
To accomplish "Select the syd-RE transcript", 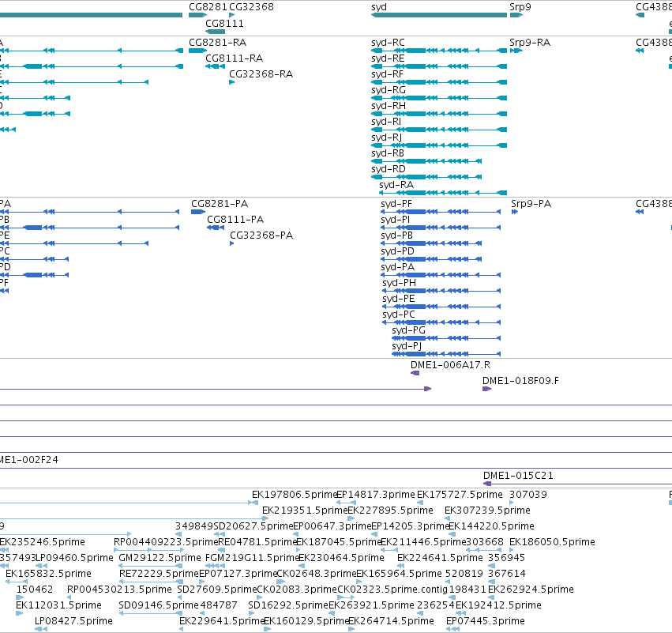I will coord(439,66).
